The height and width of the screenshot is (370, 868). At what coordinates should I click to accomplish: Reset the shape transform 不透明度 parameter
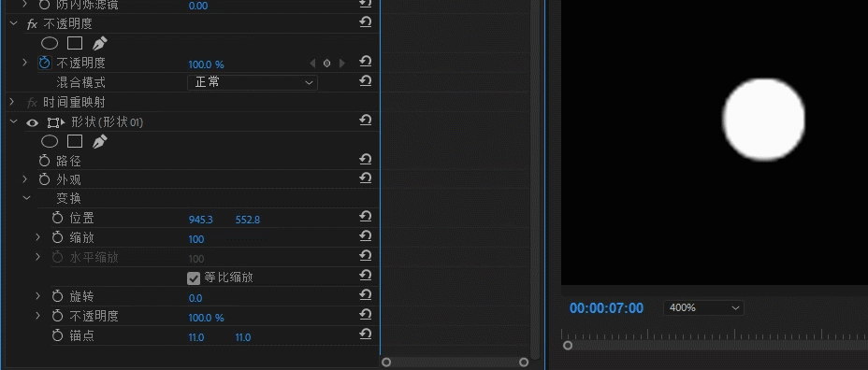(366, 315)
